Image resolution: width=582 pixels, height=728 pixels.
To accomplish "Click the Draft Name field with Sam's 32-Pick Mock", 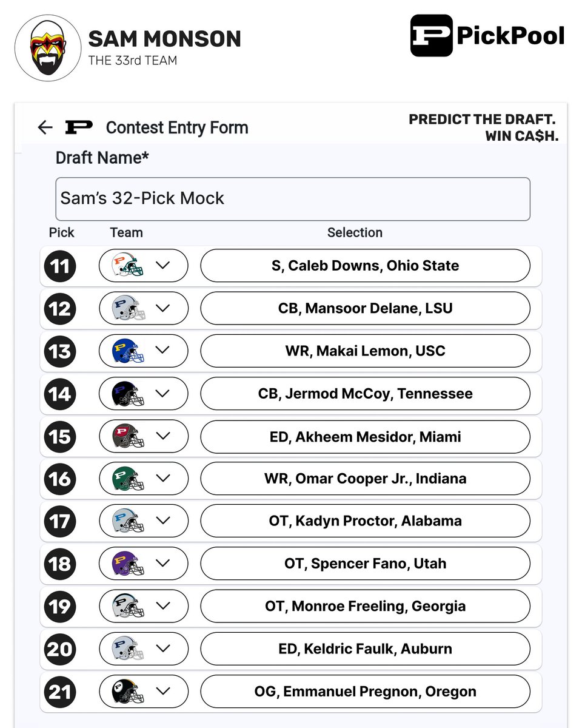I will click(x=293, y=199).
